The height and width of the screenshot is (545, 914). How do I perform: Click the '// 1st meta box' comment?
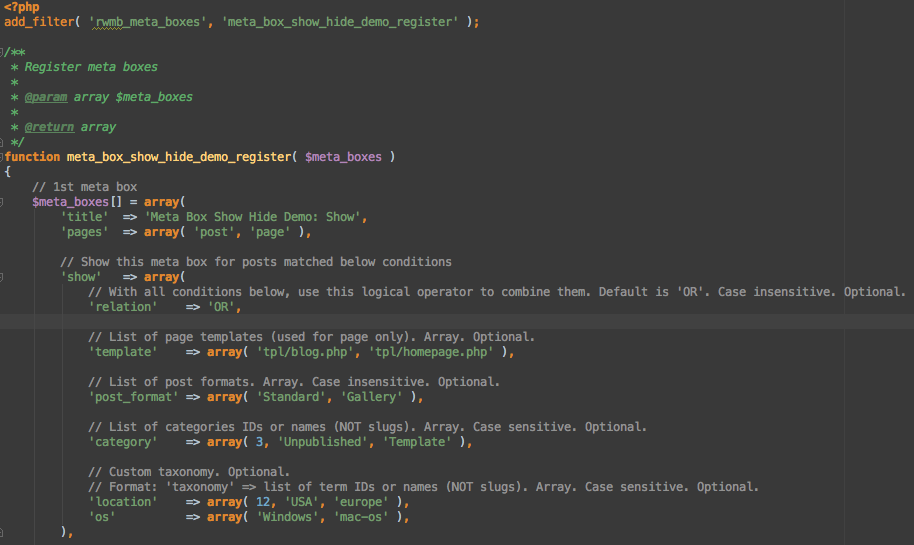(85, 187)
